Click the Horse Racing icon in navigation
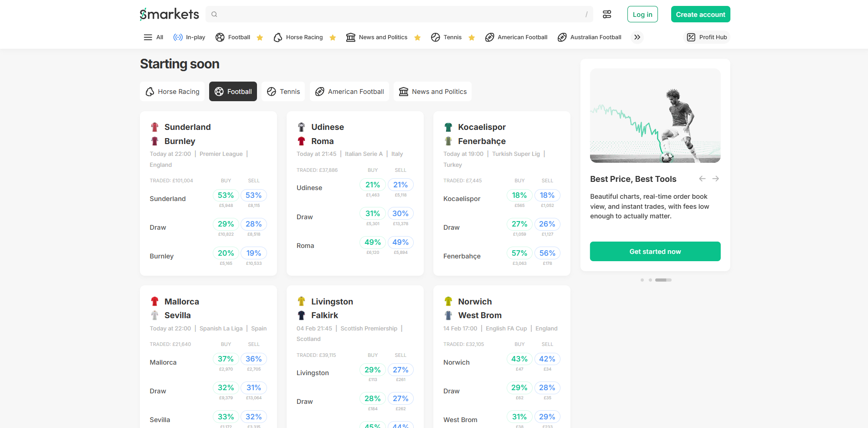The width and height of the screenshot is (868, 428). (277, 37)
